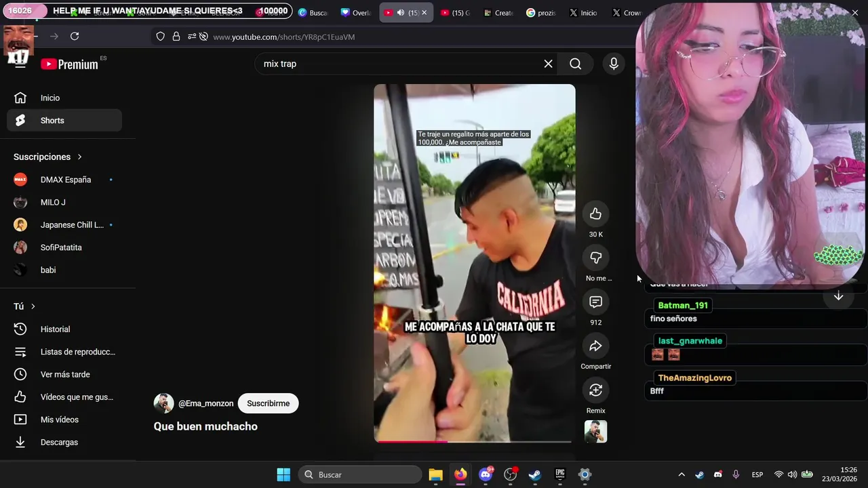Go to YouTube Inicio in sidebar
This screenshot has height=488, width=868.
point(64,98)
